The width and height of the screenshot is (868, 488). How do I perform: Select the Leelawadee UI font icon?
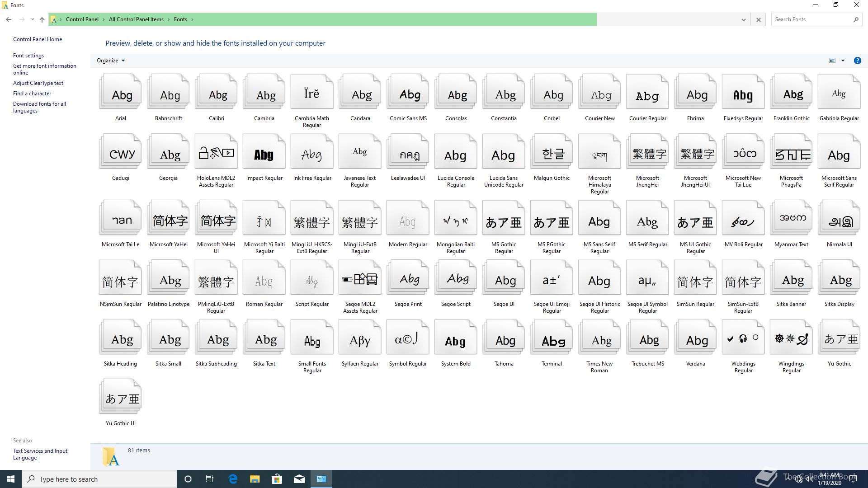click(x=408, y=152)
